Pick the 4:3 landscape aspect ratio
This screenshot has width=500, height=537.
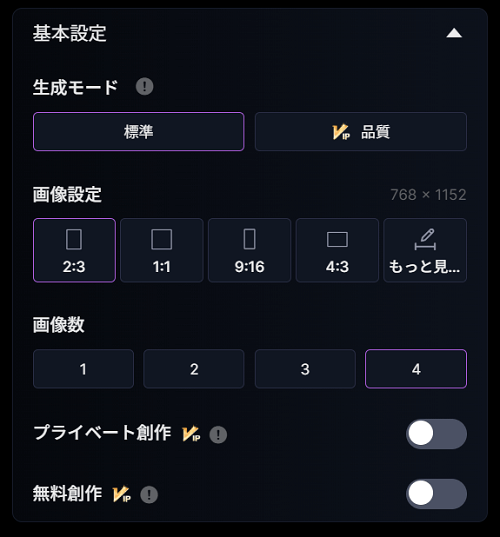point(337,250)
